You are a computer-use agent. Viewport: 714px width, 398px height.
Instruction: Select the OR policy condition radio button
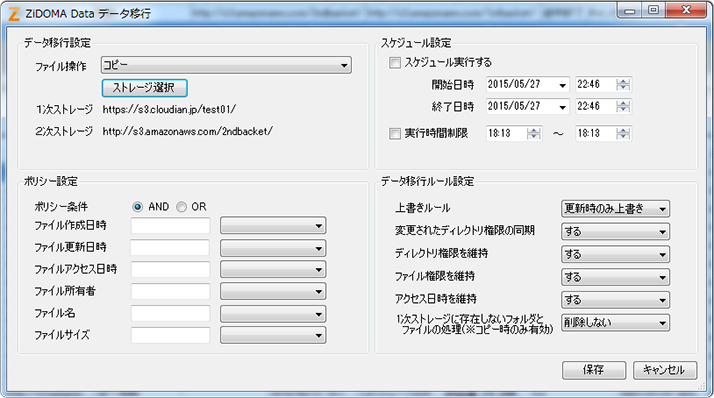click(181, 207)
